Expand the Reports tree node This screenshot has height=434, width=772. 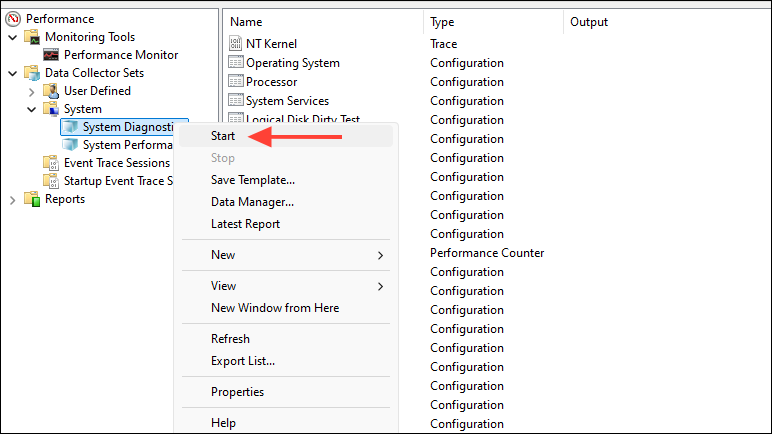click(x=13, y=199)
